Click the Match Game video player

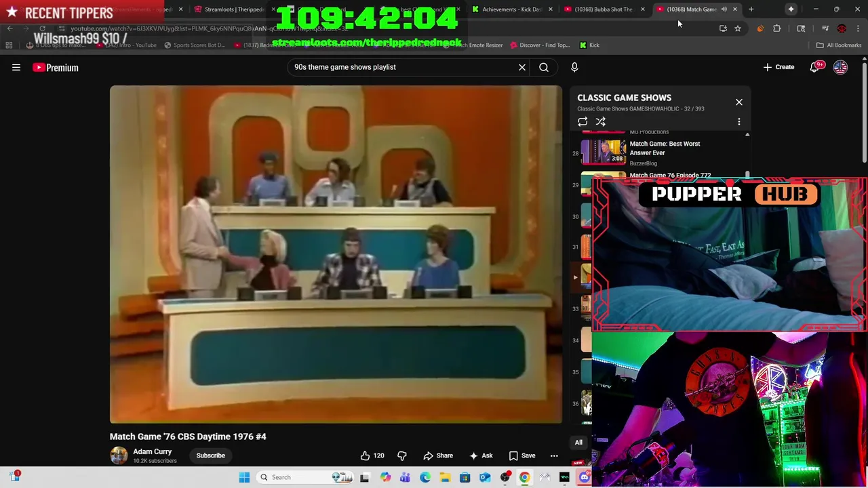pos(336,254)
